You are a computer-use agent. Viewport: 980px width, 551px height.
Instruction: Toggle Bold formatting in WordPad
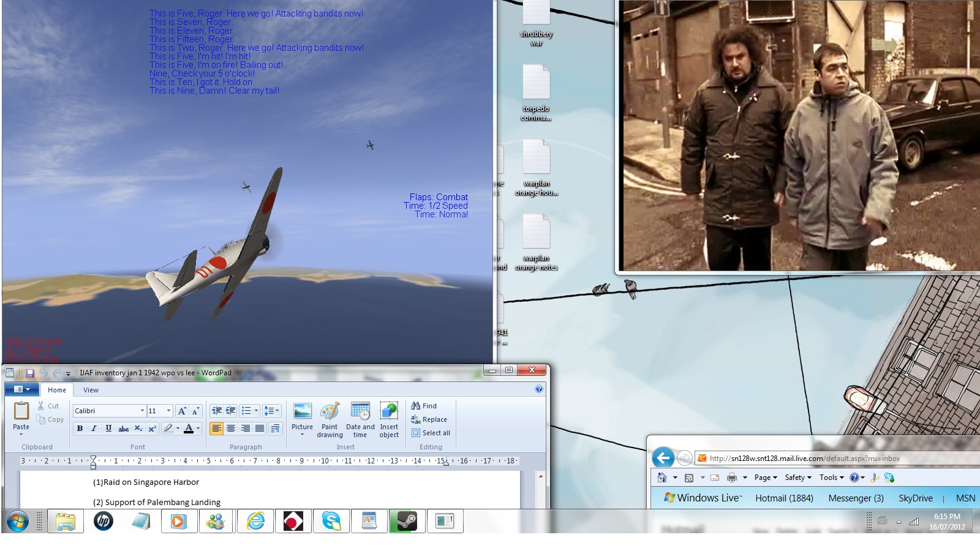80,429
